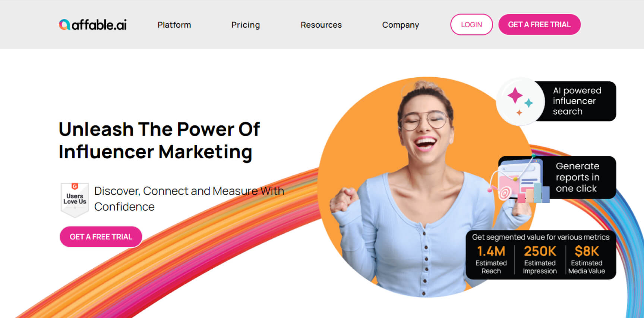Click the Unleash The Power headline
The height and width of the screenshot is (318, 644).
click(x=159, y=140)
